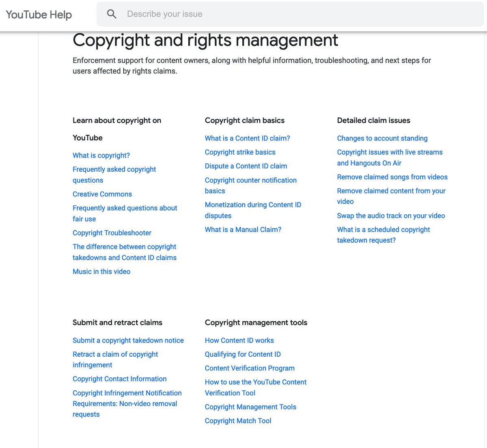
Task: Click the 'Enforcement support for content owners' description
Action: [252, 66]
